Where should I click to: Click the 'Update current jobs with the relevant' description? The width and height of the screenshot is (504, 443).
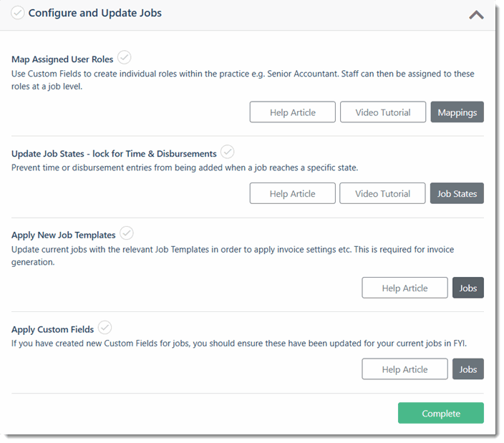(233, 255)
